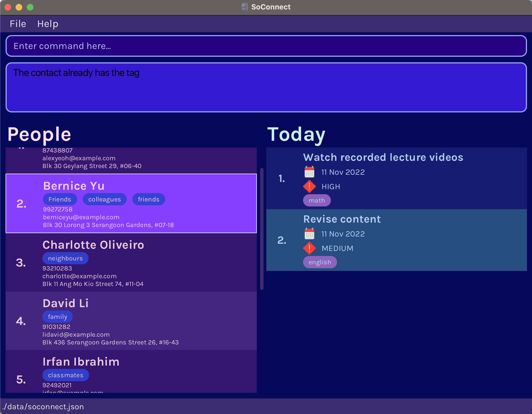Select David Li contact name
The image size is (532, 414).
coord(66,303)
